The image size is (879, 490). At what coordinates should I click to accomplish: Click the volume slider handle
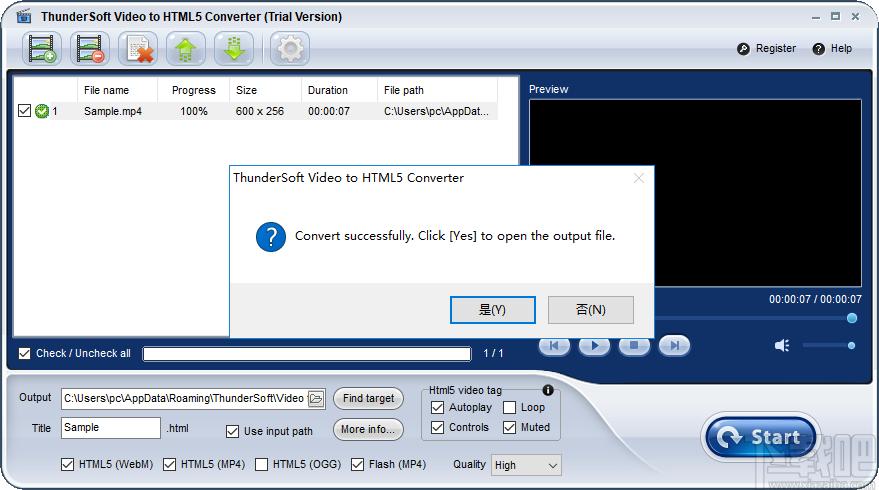point(851,345)
